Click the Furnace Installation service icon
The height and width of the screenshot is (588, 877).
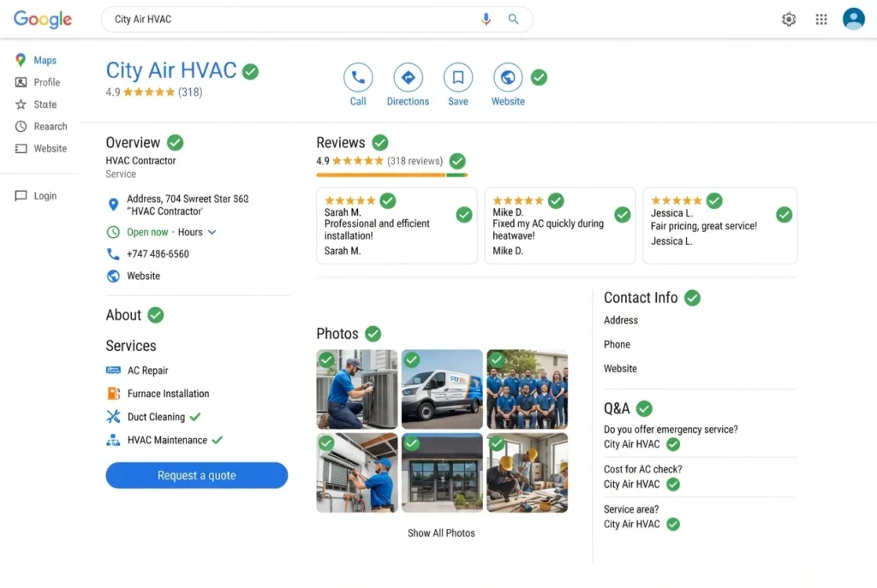114,394
